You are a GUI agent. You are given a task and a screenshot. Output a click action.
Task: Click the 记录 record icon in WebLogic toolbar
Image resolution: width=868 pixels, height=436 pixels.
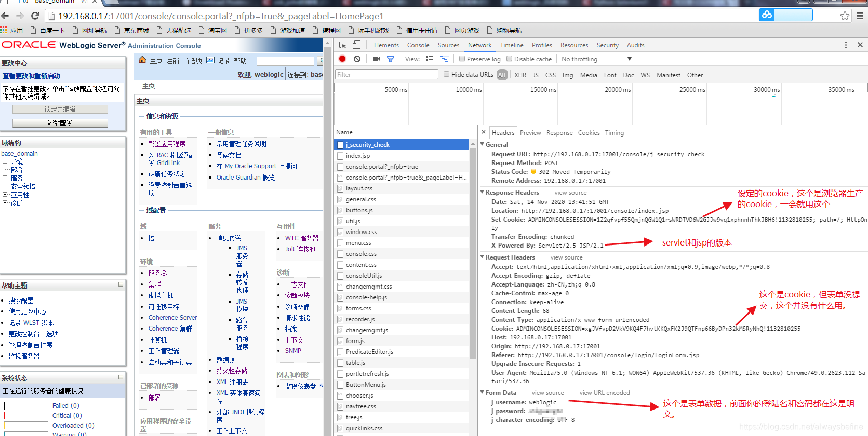point(210,60)
